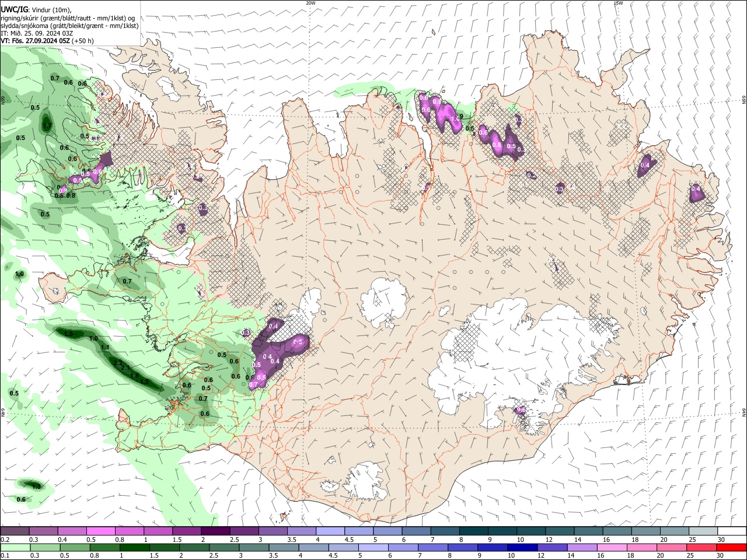Pick the bright red rain swatch labeled 30

[731, 547]
